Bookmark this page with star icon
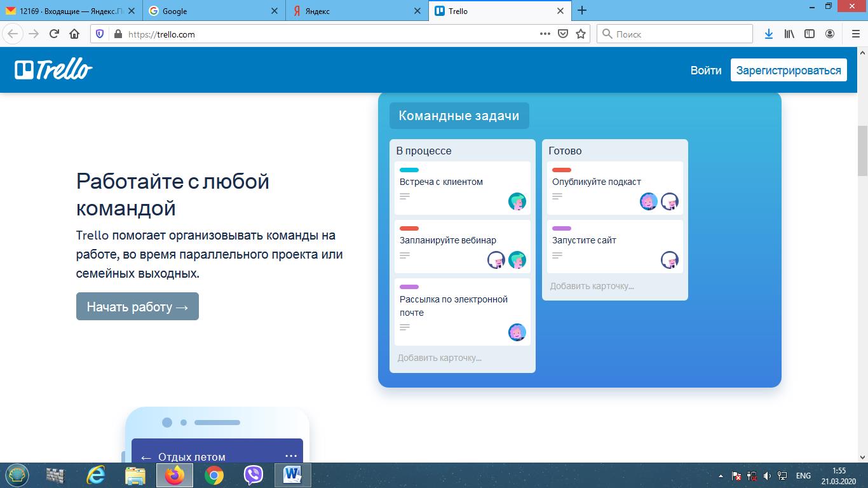The height and width of the screenshot is (488, 868). point(581,34)
